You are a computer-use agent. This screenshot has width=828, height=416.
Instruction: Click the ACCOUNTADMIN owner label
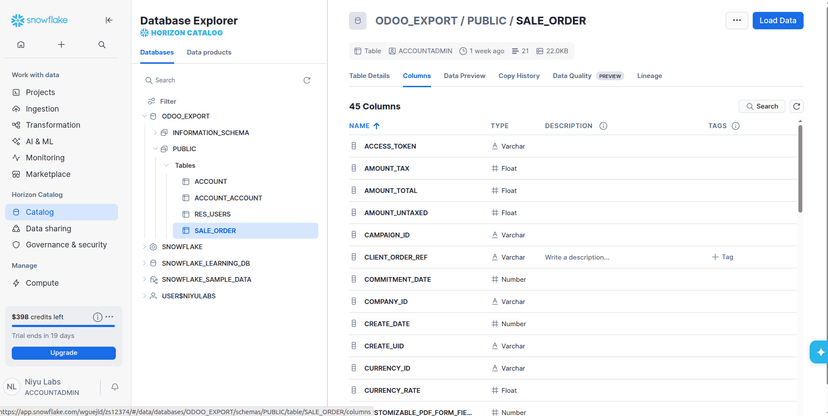pyautogui.click(x=420, y=51)
